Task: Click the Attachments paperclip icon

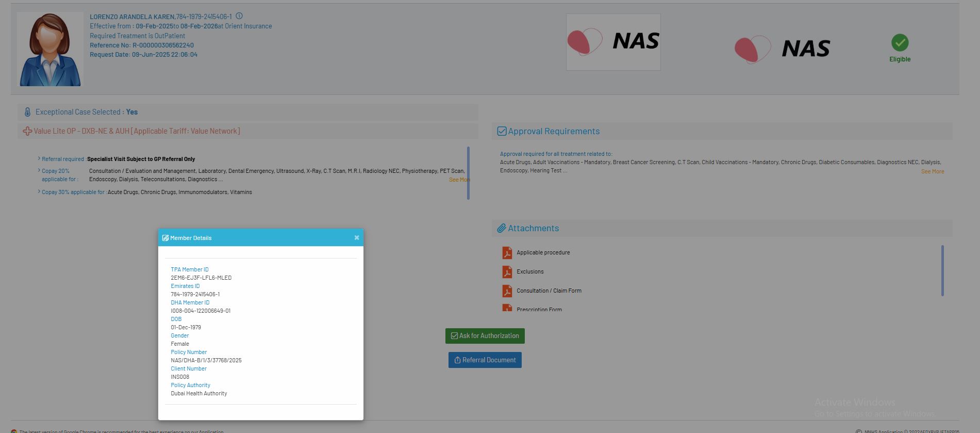Action: coord(501,228)
